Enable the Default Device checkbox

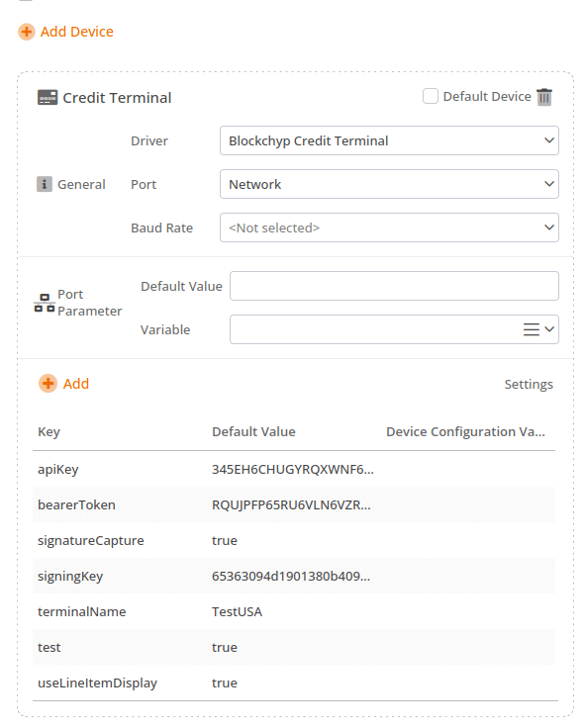[x=431, y=97]
